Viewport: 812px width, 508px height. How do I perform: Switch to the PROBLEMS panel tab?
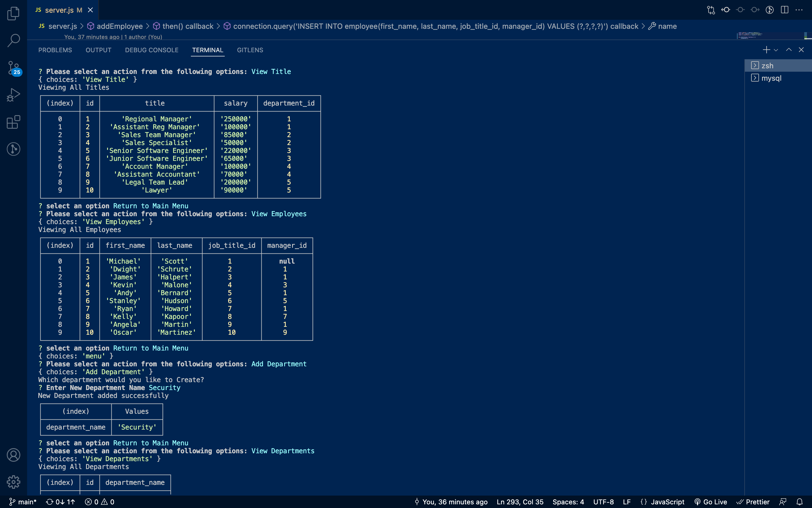point(55,50)
